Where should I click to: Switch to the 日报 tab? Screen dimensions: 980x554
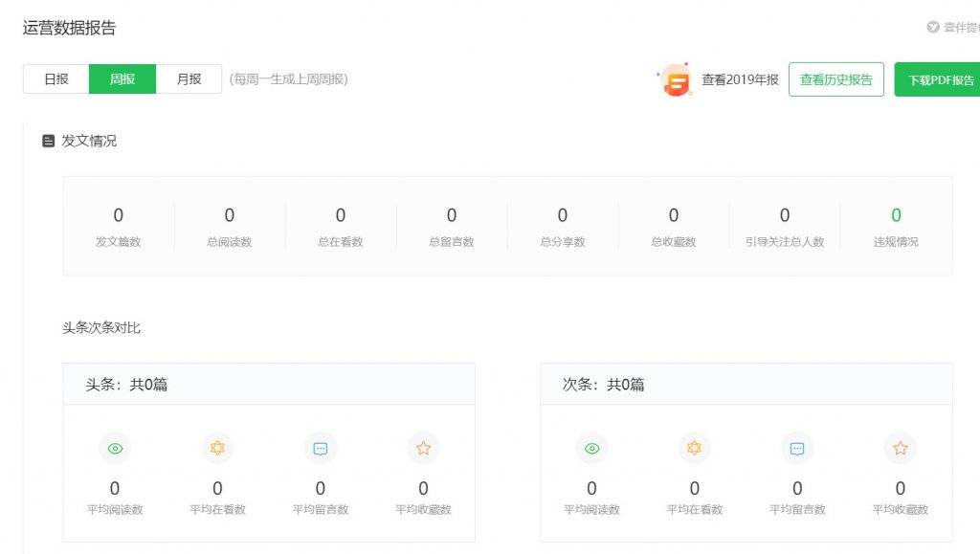coord(56,79)
